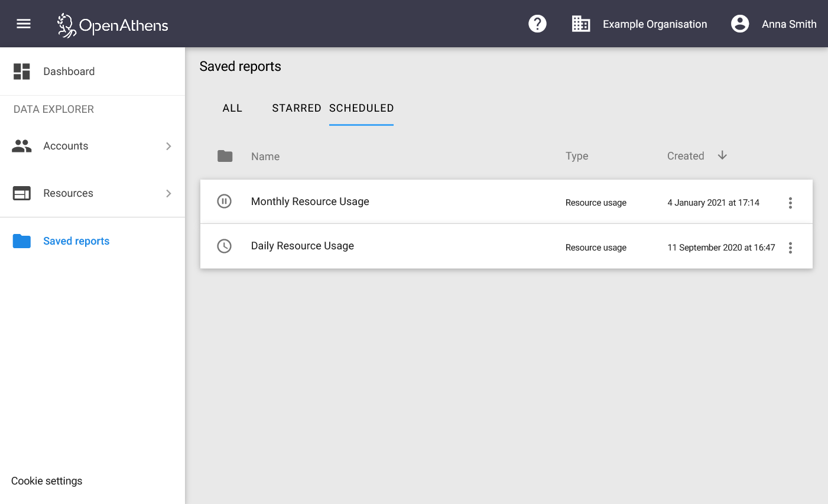Open the hamburger navigation menu
828x504 pixels.
23,24
